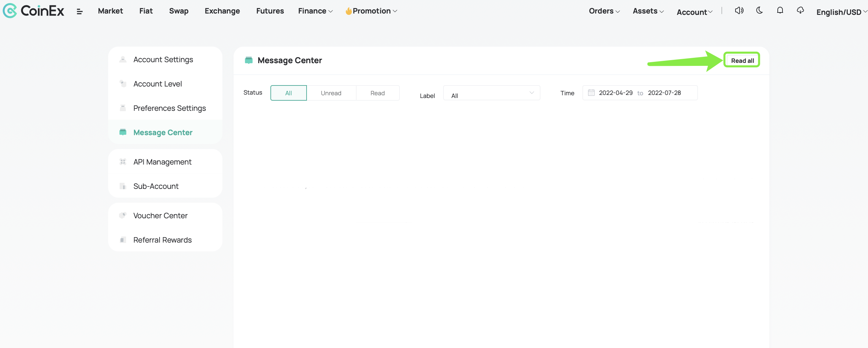This screenshot has width=868, height=348.
Task: Open the English/USD language selector
Action: (841, 12)
